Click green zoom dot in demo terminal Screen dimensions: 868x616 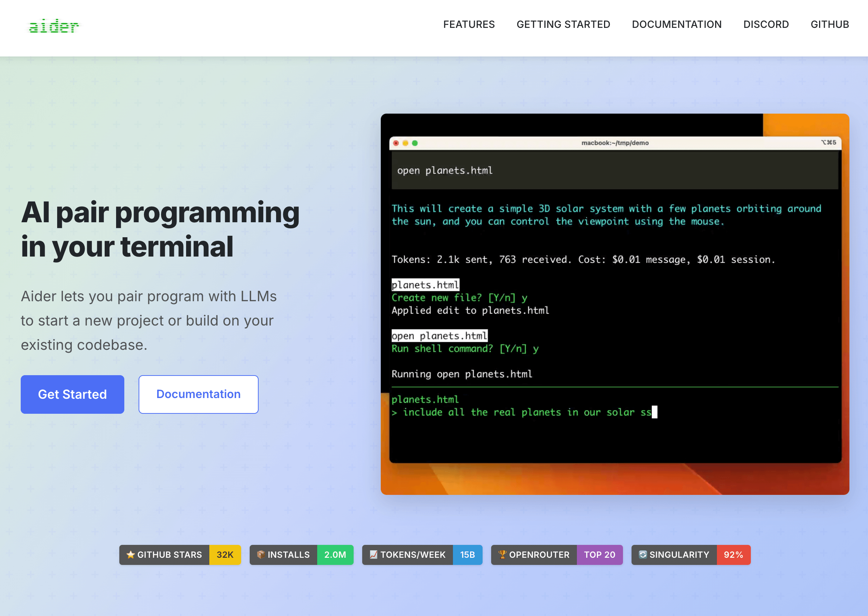[x=415, y=143]
